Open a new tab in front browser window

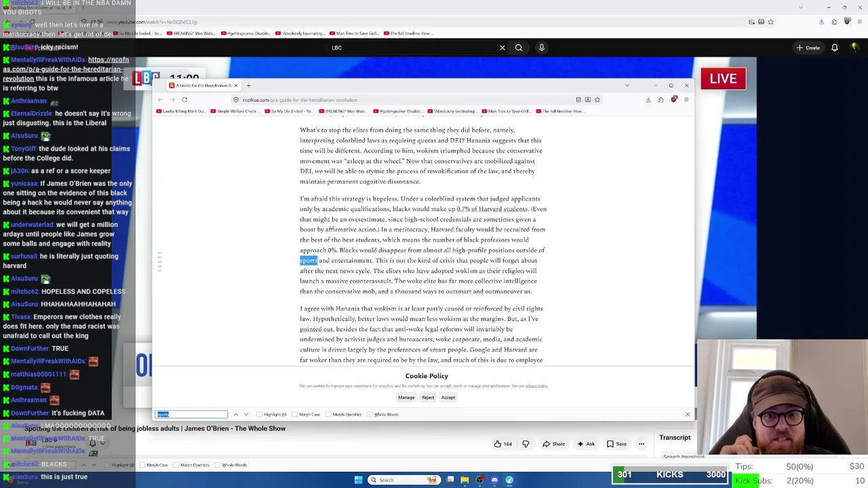pos(248,85)
